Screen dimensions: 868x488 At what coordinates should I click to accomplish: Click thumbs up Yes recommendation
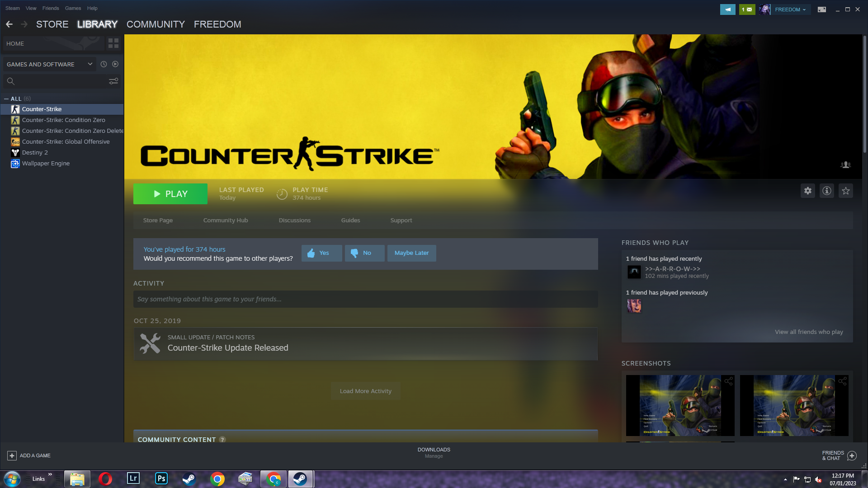pos(321,253)
